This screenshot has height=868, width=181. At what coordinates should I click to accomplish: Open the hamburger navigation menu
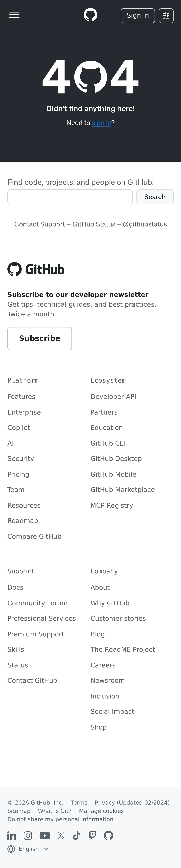(14, 15)
